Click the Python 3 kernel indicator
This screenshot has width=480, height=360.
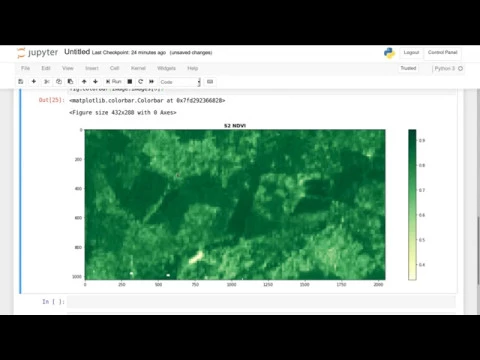pos(445,68)
